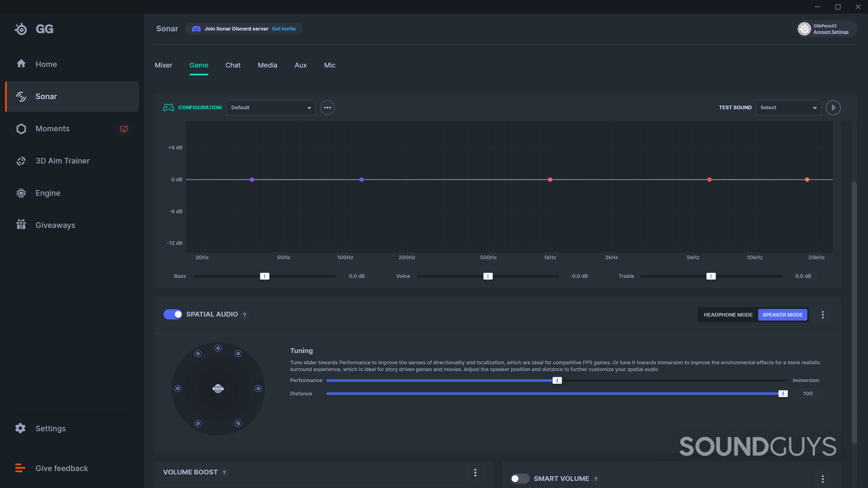Select the rear left speaker icon
The width and height of the screenshot is (868, 488).
click(x=198, y=423)
